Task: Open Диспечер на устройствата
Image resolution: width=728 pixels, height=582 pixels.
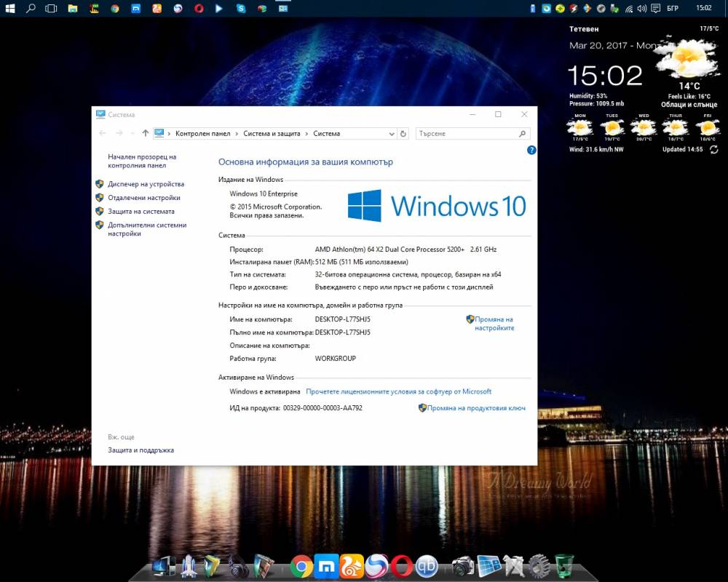Action: (146, 184)
